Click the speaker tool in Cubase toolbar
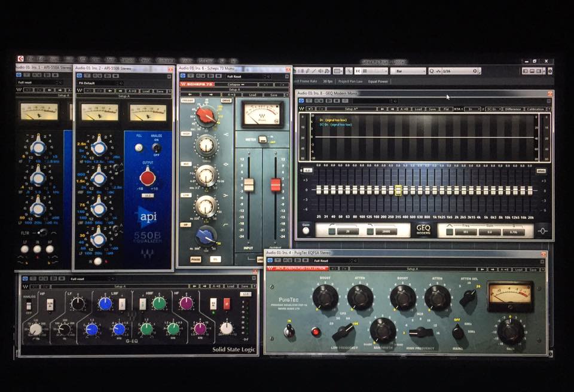574x392 pixels. point(321,71)
